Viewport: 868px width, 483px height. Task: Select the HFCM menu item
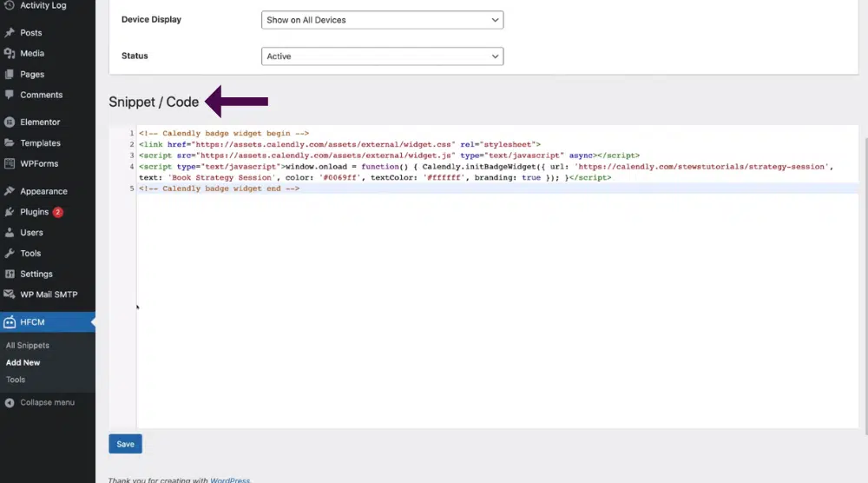click(x=48, y=321)
